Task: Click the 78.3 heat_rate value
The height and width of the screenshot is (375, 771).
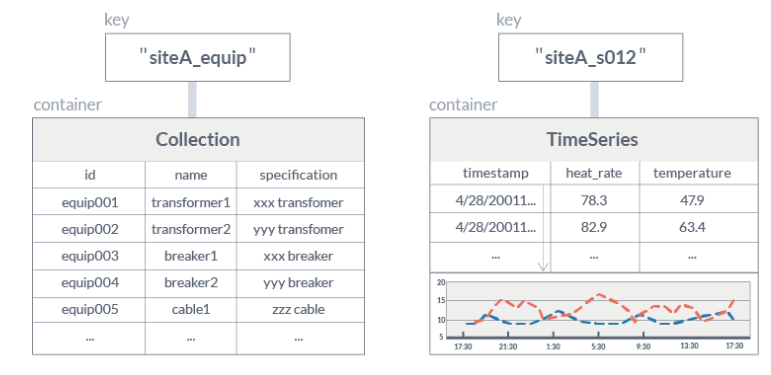Action: coord(595,200)
